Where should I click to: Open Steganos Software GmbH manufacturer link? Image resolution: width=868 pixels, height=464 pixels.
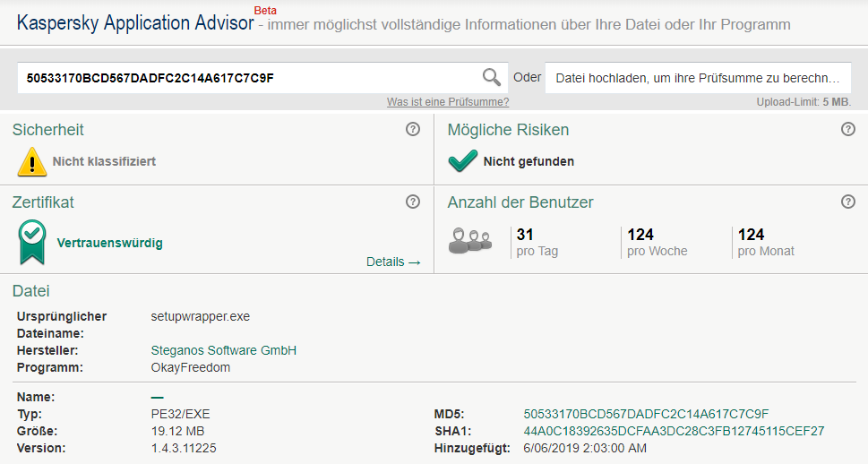pyautogui.click(x=224, y=350)
